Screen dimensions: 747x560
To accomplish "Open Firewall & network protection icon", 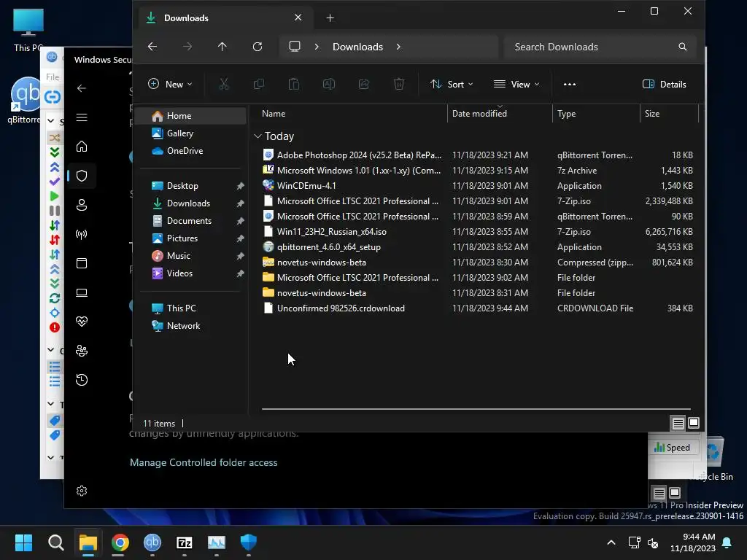I will point(82,234).
